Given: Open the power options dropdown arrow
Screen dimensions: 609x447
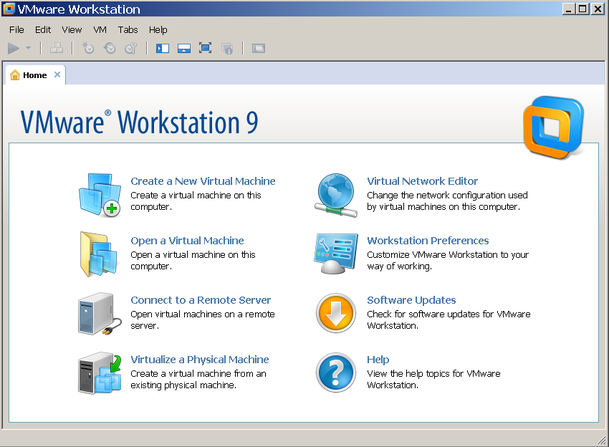Looking at the screenshot, I should (28, 48).
